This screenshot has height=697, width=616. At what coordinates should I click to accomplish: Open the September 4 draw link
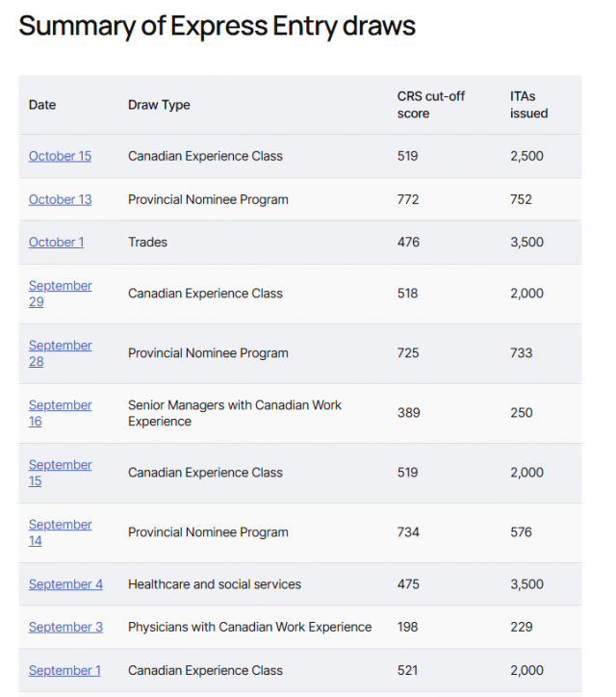65,584
